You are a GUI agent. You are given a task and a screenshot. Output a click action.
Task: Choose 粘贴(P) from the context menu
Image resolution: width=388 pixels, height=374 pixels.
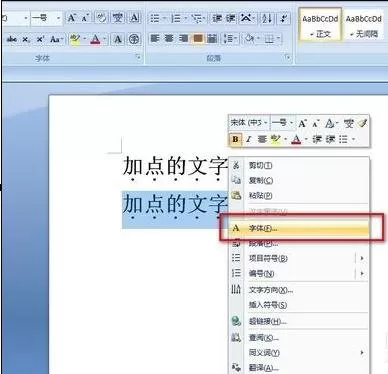[x=299, y=195]
